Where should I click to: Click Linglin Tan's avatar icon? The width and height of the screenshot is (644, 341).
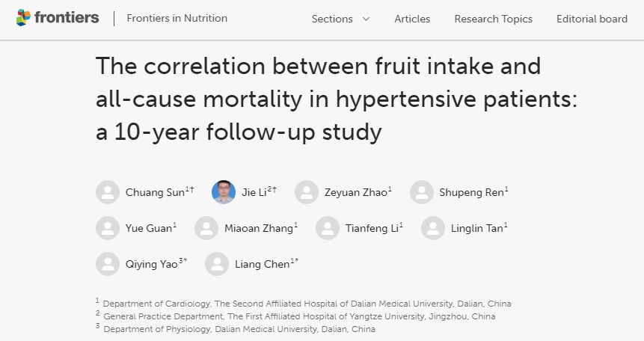click(x=433, y=228)
